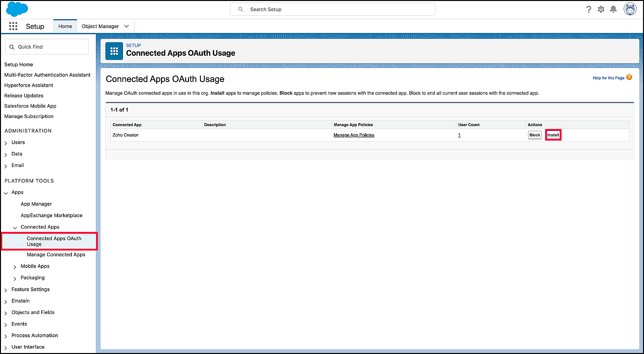
Task: Open the Manage App Policies link
Action: tap(354, 135)
